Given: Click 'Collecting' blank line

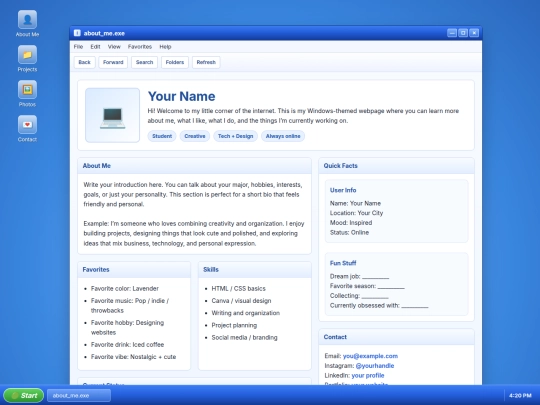Looking at the screenshot, I should click(x=359, y=296).
